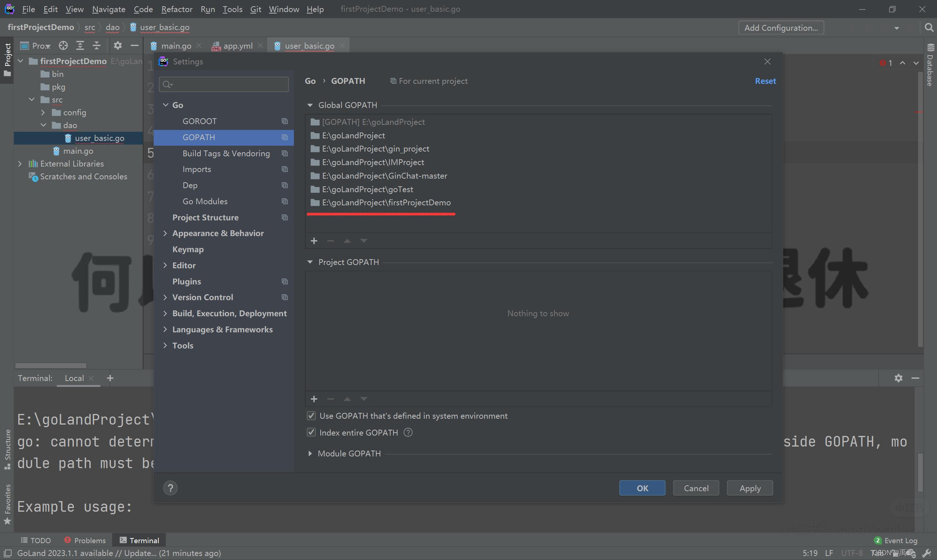Close the main.go editor tab
The width and height of the screenshot is (937, 560).
199,46
